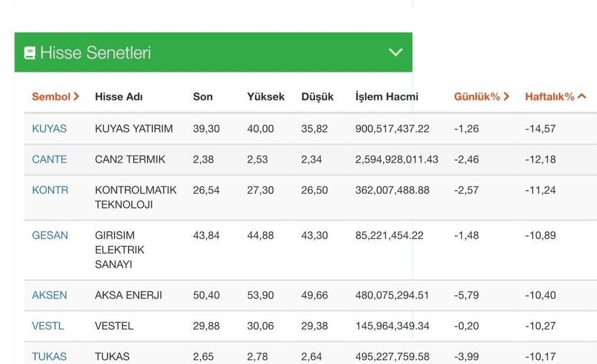This screenshot has width=597, height=364.
Task: Collapse the Hisse Senetleri panel
Action: (395, 52)
